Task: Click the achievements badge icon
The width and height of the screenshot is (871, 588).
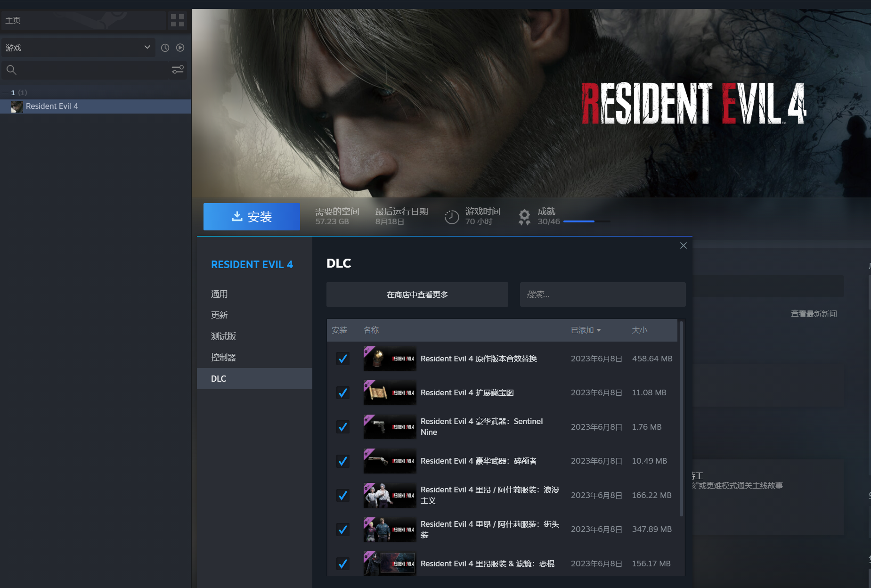Action: pyautogui.click(x=524, y=217)
